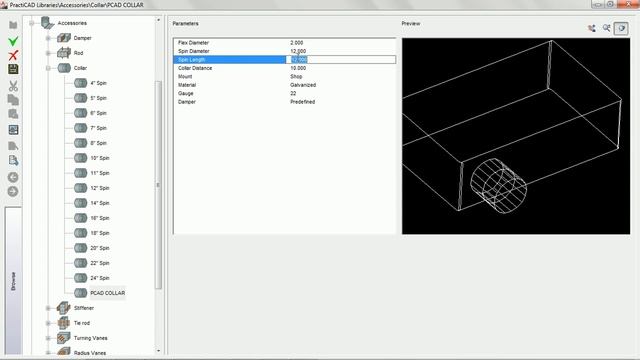The image size is (640, 360).
Task: Click the Damper category icon
Action: coord(64,38)
